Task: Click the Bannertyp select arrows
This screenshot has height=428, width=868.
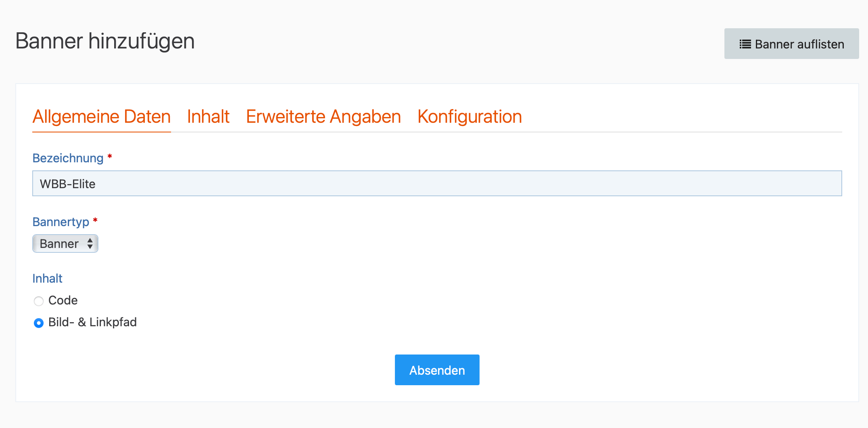Action: [90, 243]
